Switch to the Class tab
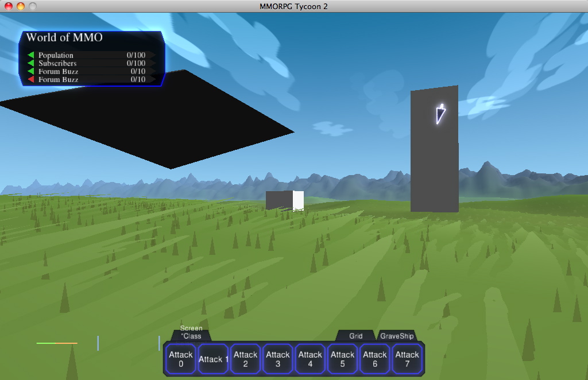 [191, 336]
